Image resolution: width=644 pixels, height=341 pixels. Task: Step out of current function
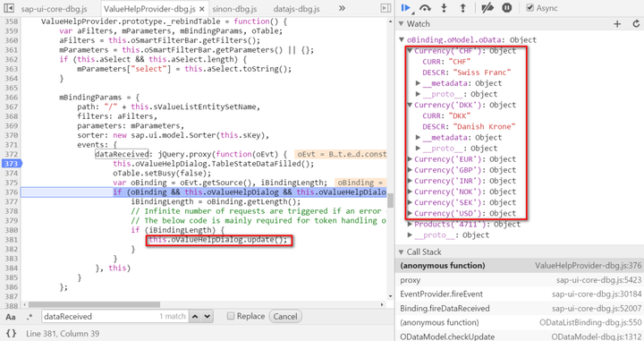click(462, 8)
